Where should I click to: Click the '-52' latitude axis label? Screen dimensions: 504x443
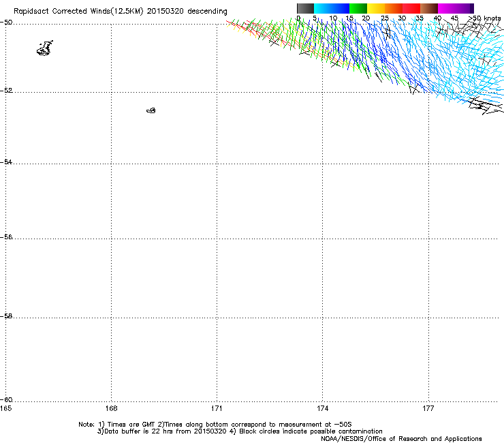click(x=6, y=91)
